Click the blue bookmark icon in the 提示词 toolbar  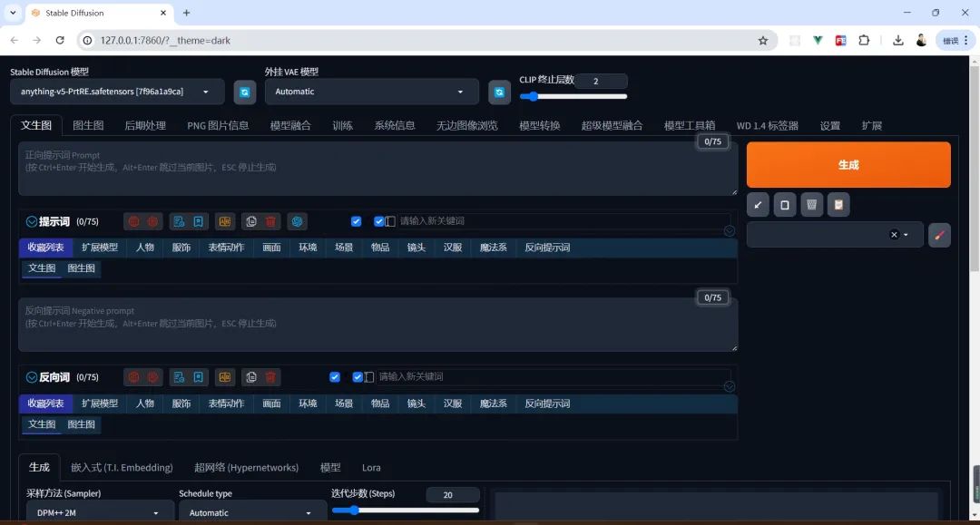198,221
